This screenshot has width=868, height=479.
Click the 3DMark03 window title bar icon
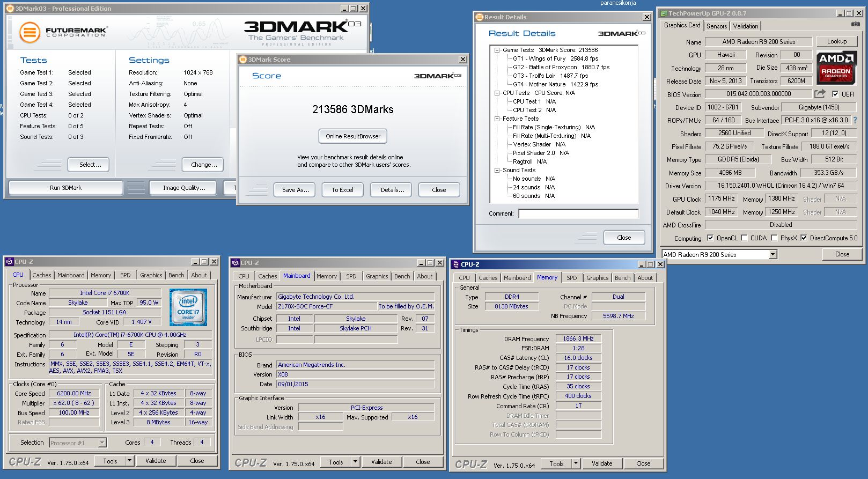click(x=10, y=8)
